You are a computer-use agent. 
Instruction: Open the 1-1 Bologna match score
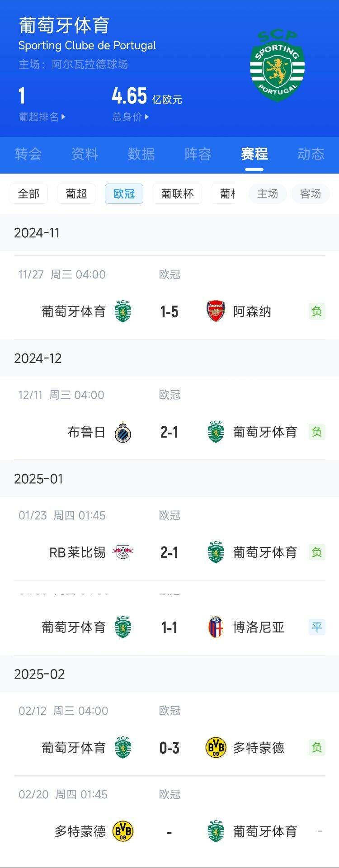pyautogui.click(x=169, y=627)
